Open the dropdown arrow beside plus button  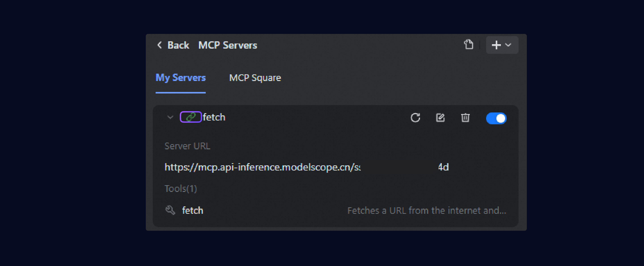508,45
